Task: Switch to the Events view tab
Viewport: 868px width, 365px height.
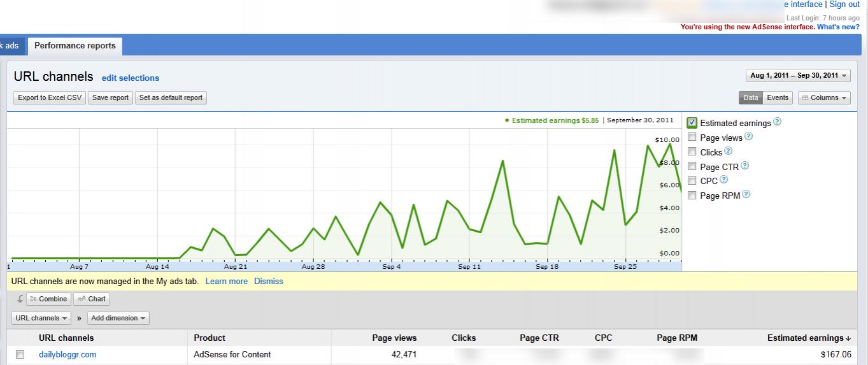Action: 778,97
